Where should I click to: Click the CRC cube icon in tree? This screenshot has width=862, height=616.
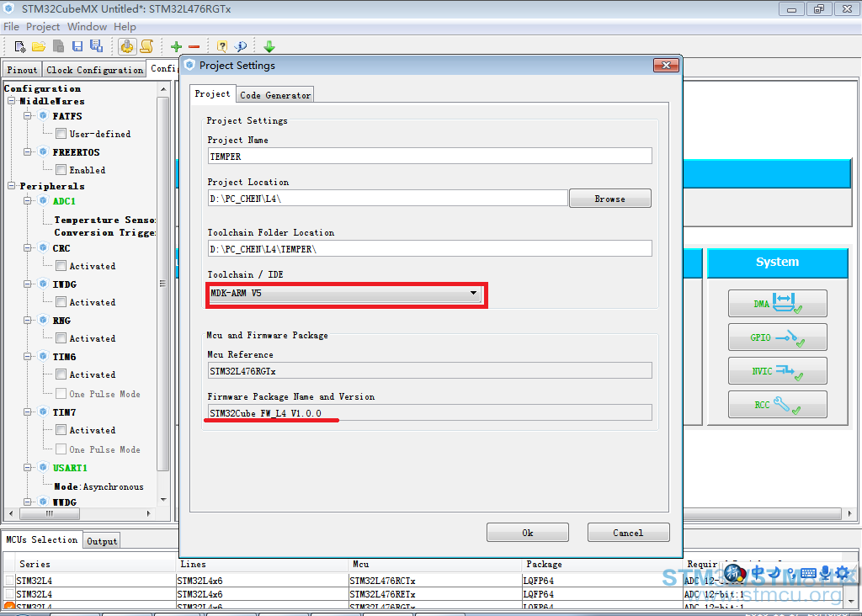click(x=44, y=247)
